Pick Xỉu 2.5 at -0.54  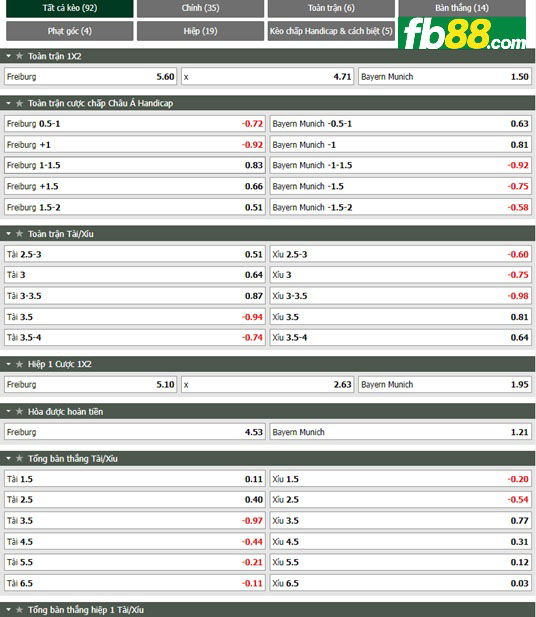pos(401,500)
